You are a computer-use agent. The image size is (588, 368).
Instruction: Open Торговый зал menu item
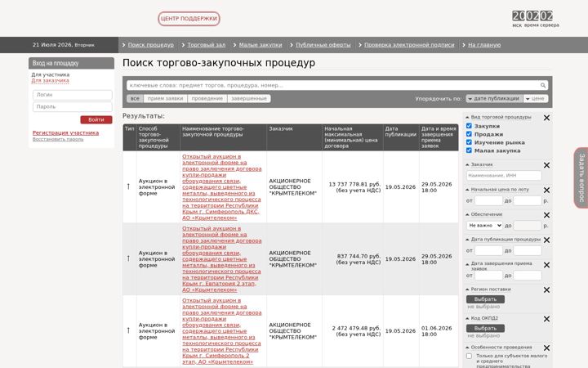point(207,45)
